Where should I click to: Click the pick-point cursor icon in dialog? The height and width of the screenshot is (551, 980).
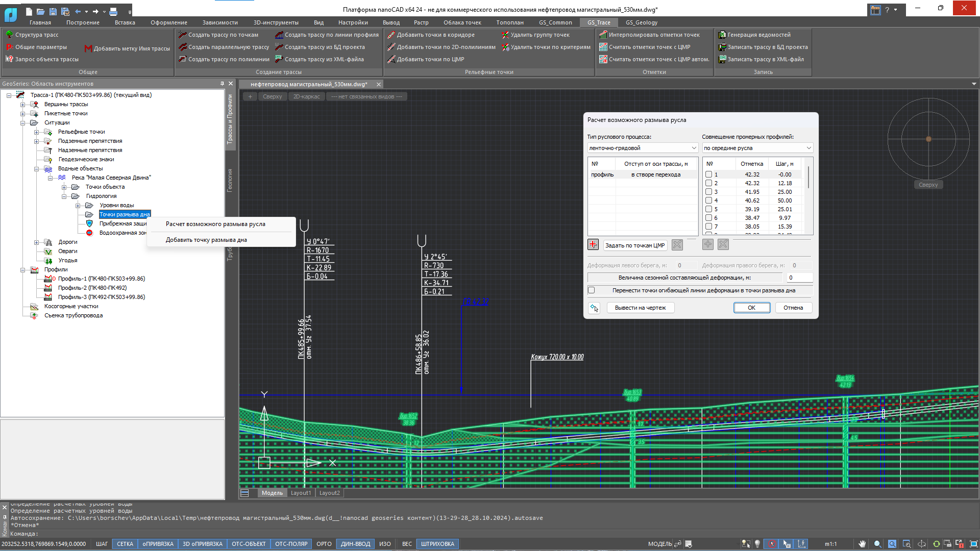pyautogui.click(x=594, y=308)
